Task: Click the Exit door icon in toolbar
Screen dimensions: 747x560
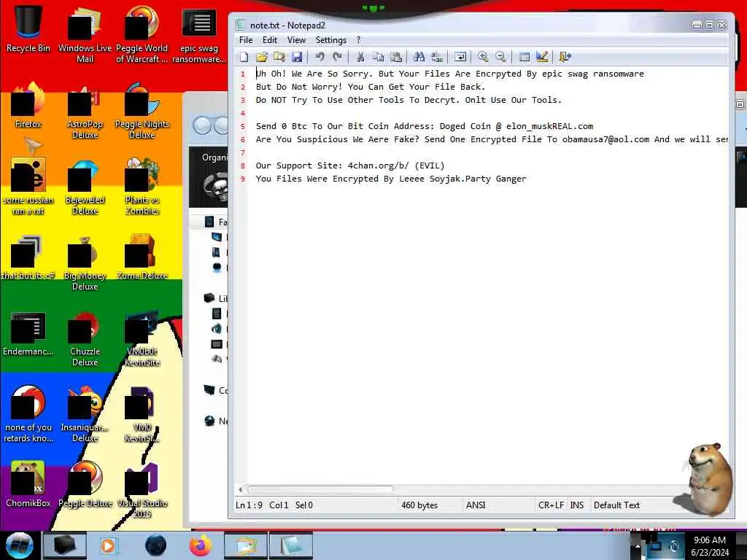Action: coord(565,57)
